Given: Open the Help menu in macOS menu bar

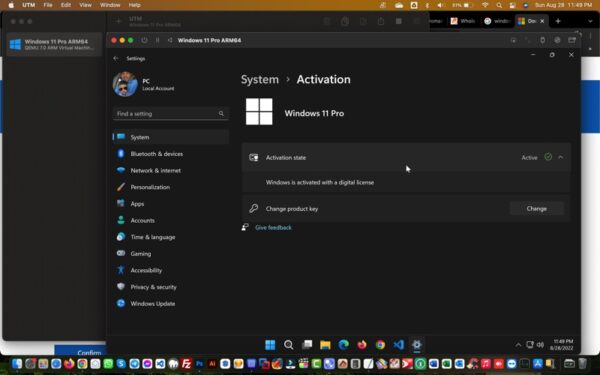Looking at the screenshot, I should pyautogui.click(x=134, y=5).
